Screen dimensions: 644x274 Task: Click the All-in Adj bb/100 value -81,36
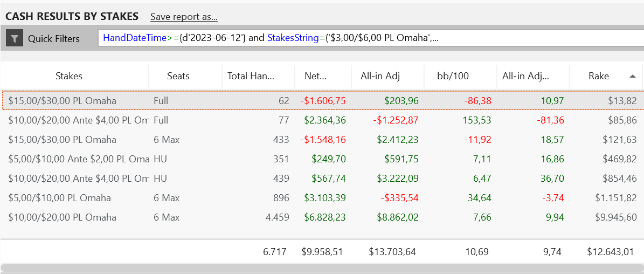[550, 120]
